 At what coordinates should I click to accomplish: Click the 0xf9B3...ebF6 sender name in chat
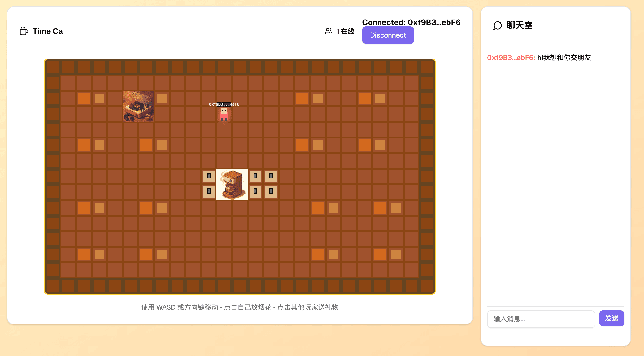(x=511, y=58)
